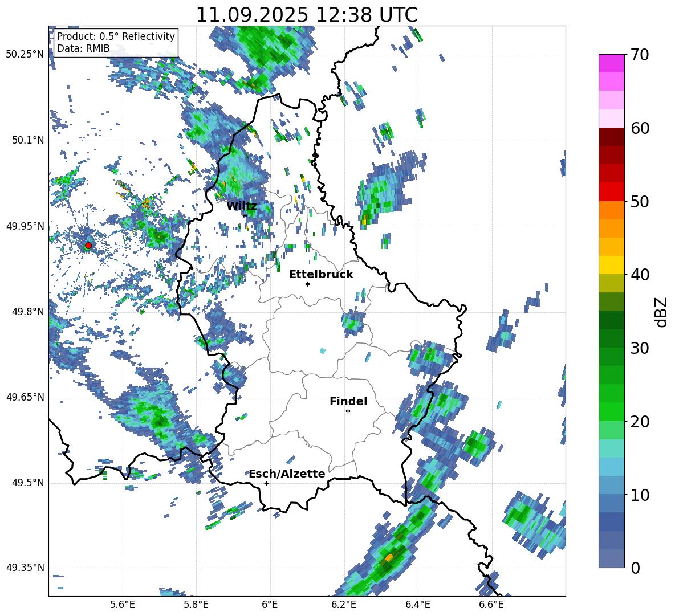Click the 6.6°E longitude label

[491, 605]
